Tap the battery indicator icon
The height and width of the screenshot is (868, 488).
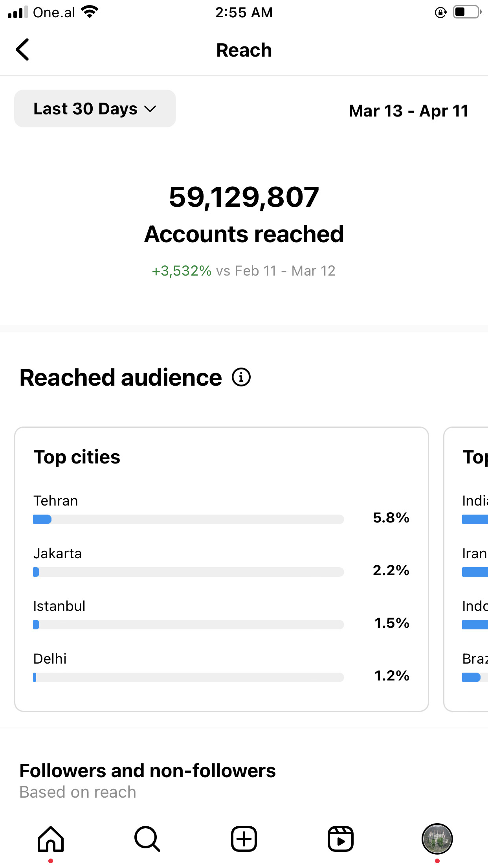[x=466, y=12]
